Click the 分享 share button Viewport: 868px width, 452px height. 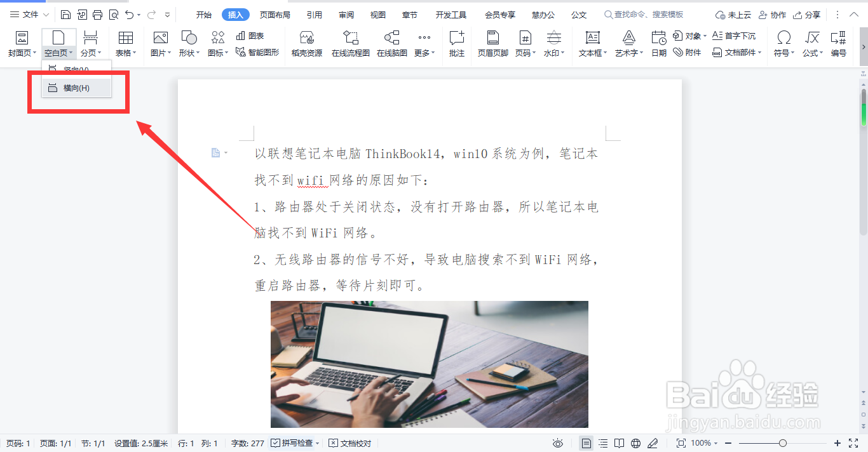[x=807, y=15]
